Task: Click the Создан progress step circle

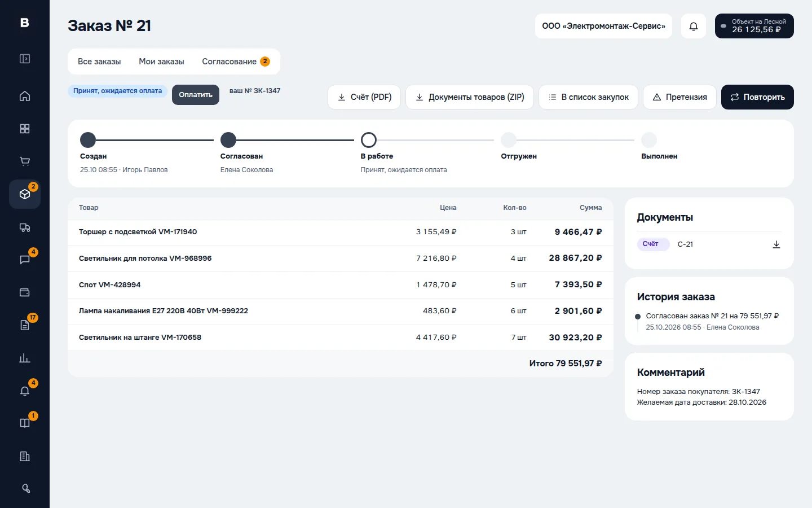Action: pyautogui.click(x=88, y=140)
